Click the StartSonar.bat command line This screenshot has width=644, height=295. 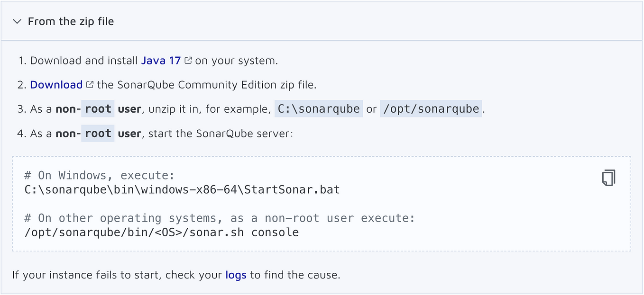point(182,190)
